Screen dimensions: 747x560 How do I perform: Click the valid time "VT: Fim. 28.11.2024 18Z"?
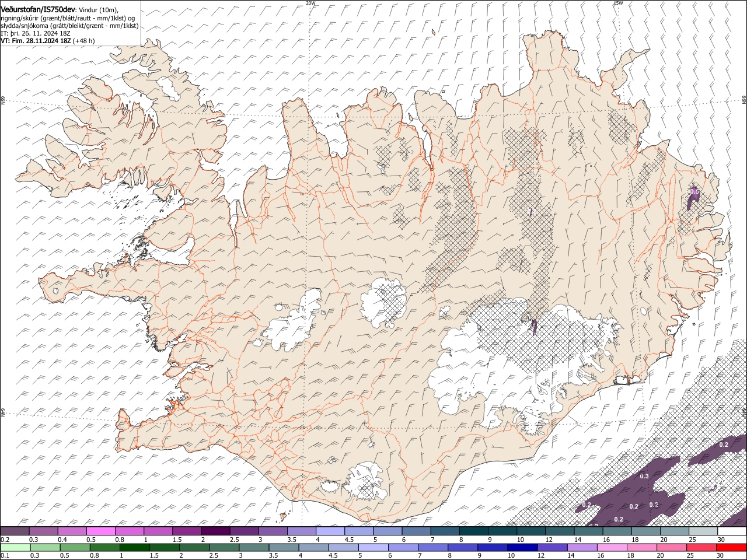pos(36,41)
